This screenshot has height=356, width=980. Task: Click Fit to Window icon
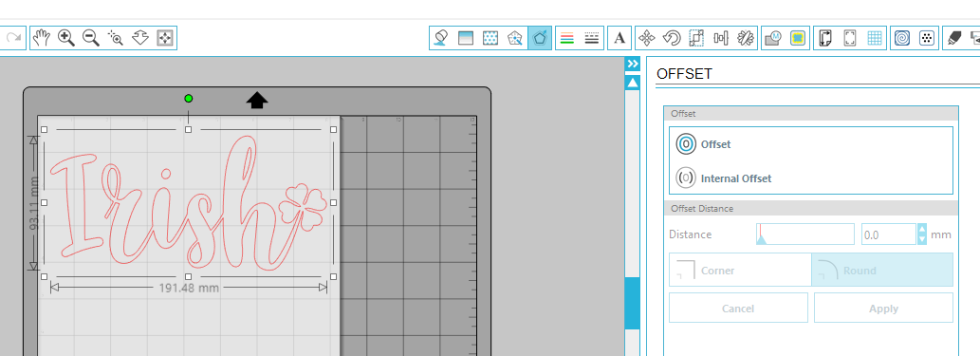click(165, 38)
